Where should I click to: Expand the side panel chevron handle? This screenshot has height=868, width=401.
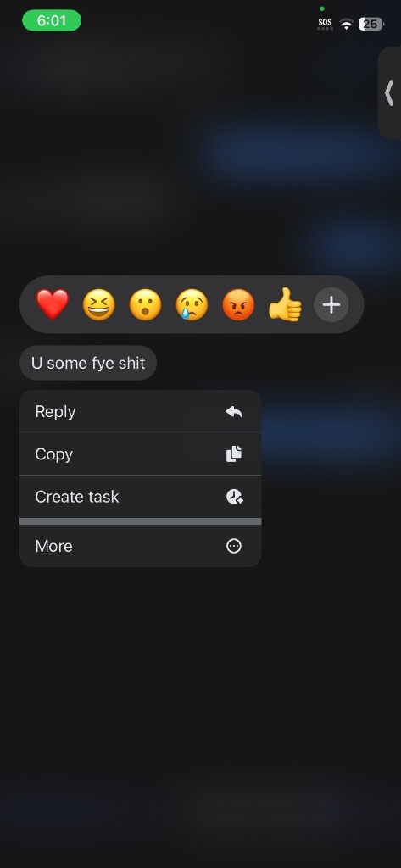pos(389,92)
